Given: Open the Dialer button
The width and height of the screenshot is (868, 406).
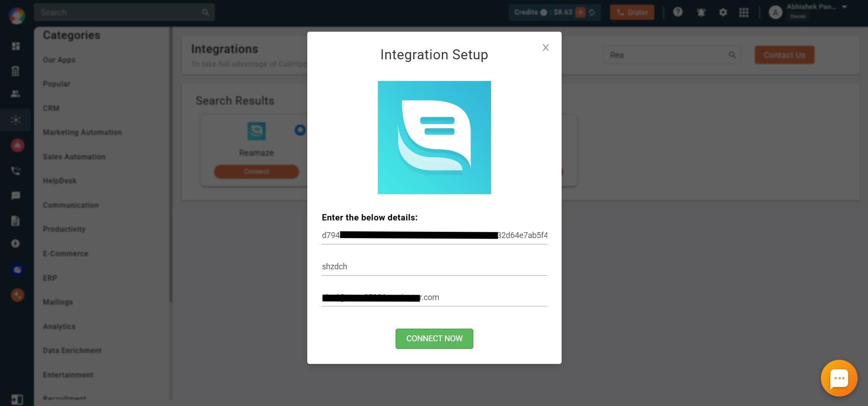Looking at the screenshot, I should tap(632, 12).
